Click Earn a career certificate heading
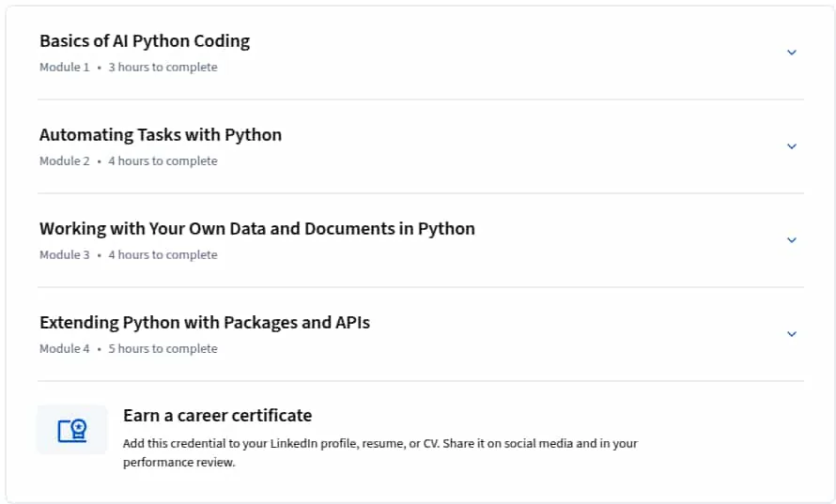 [218, 416]
